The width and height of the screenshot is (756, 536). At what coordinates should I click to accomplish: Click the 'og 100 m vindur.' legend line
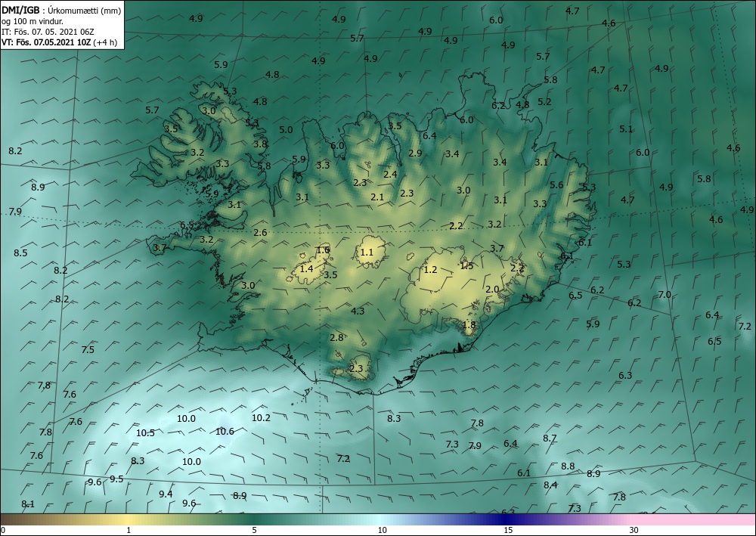[33, 21]
